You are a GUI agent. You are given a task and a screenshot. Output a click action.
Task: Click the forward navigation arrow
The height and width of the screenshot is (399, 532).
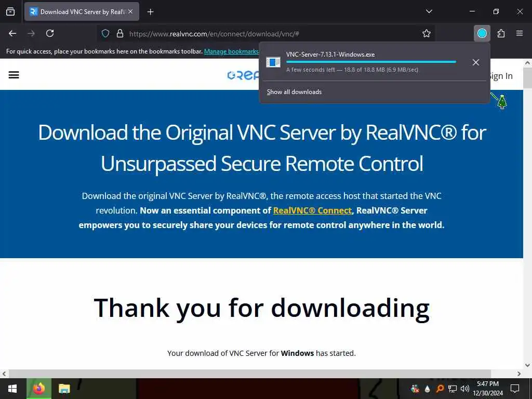pyautogui.click(x=31, y=33)
